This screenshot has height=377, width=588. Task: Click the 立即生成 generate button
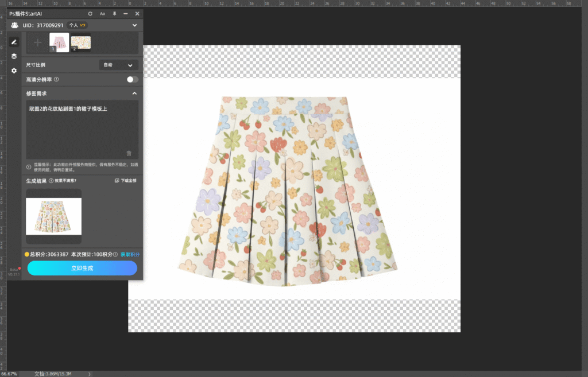click(82, 268)
